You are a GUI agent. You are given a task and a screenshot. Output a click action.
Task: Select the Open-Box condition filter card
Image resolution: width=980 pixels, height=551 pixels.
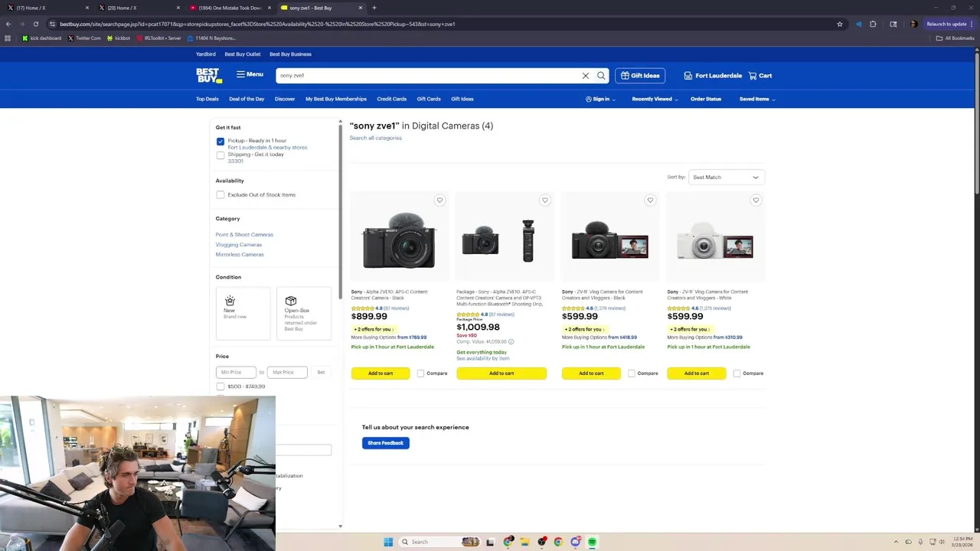pyautogui.click(x=304, y=313)
